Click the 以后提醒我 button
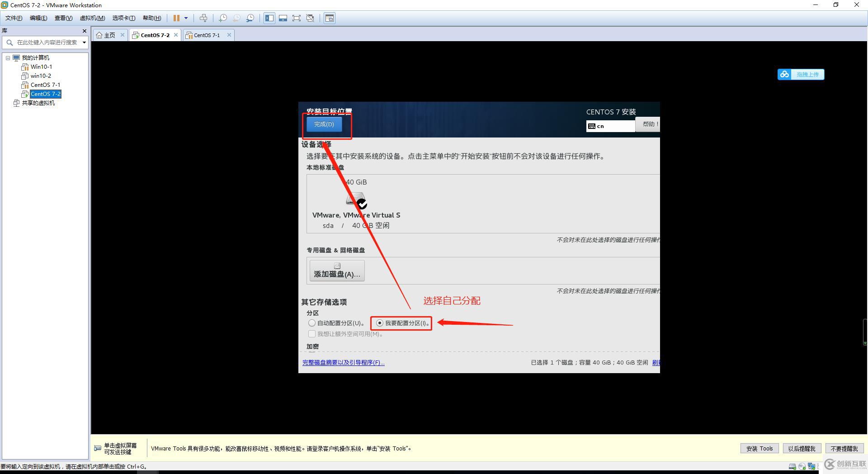868x474 pixels. point(802,448)
